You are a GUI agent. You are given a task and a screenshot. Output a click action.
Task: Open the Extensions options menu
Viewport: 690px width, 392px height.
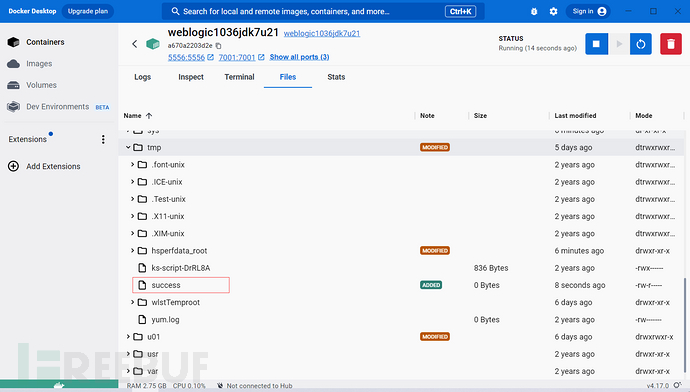click(x=103, y=139)
